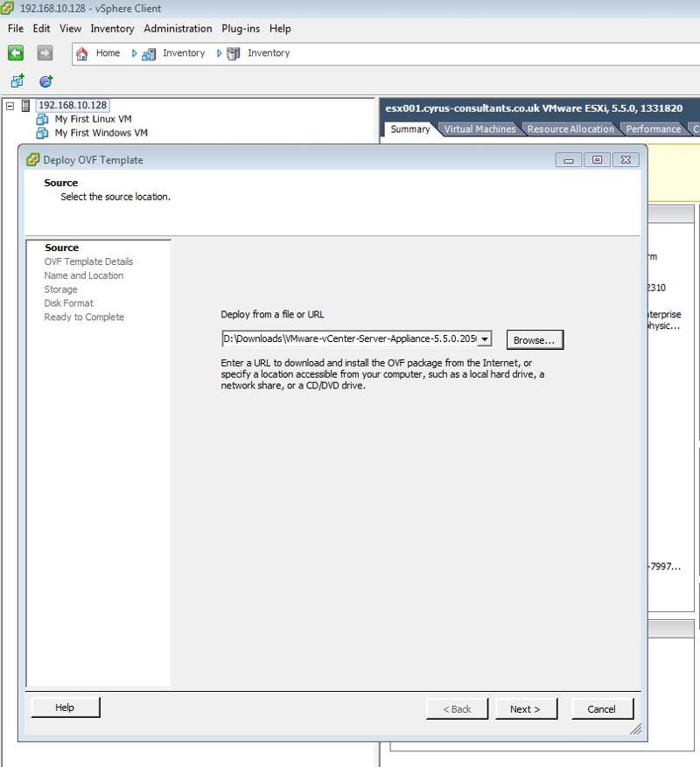The image size is (700, 767).
Task: Open the Plug-ins menu
Action: click(x=241, y=29)
